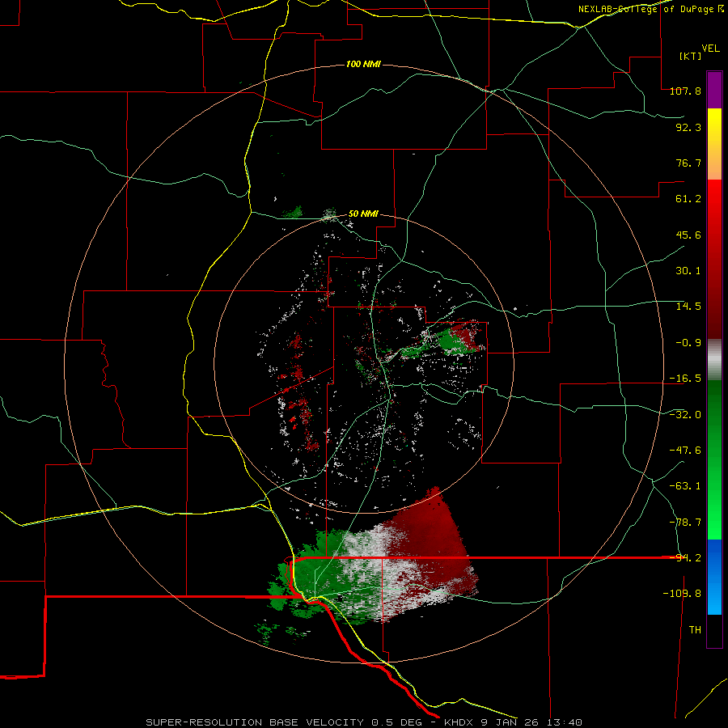Click the 92.3 velocity scale value
This screenshot has width=728, height=728.
(688, 127)
